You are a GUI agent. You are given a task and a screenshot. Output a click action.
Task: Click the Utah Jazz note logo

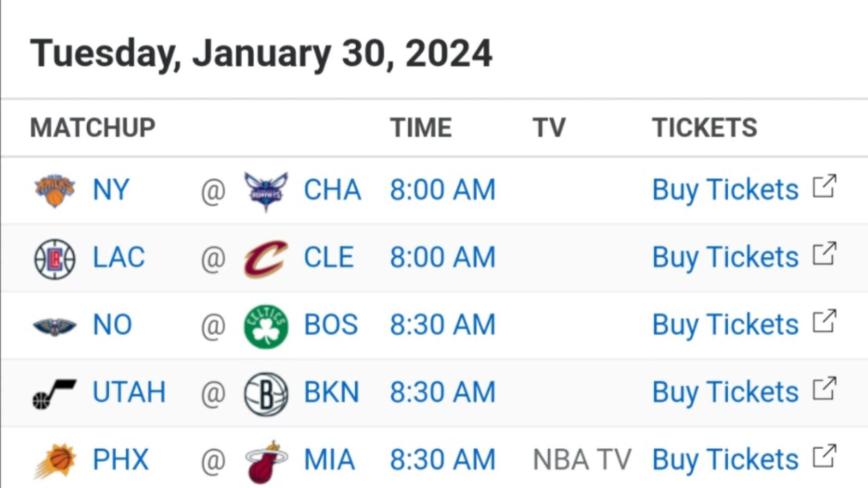tap(55, 394)
